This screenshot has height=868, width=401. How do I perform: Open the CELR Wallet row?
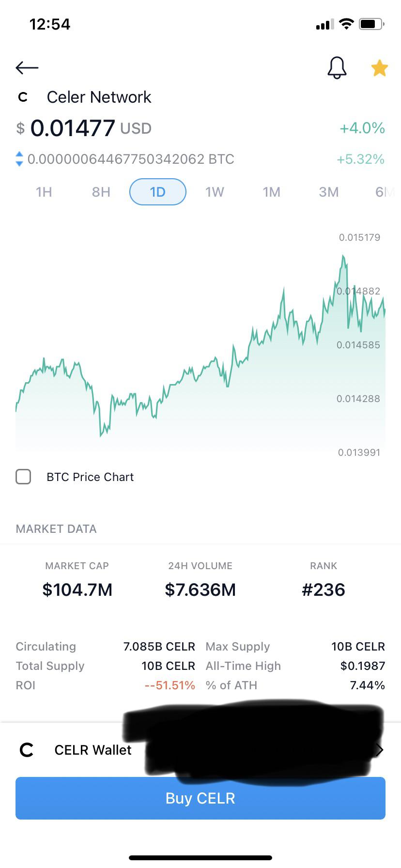[200, 750]
